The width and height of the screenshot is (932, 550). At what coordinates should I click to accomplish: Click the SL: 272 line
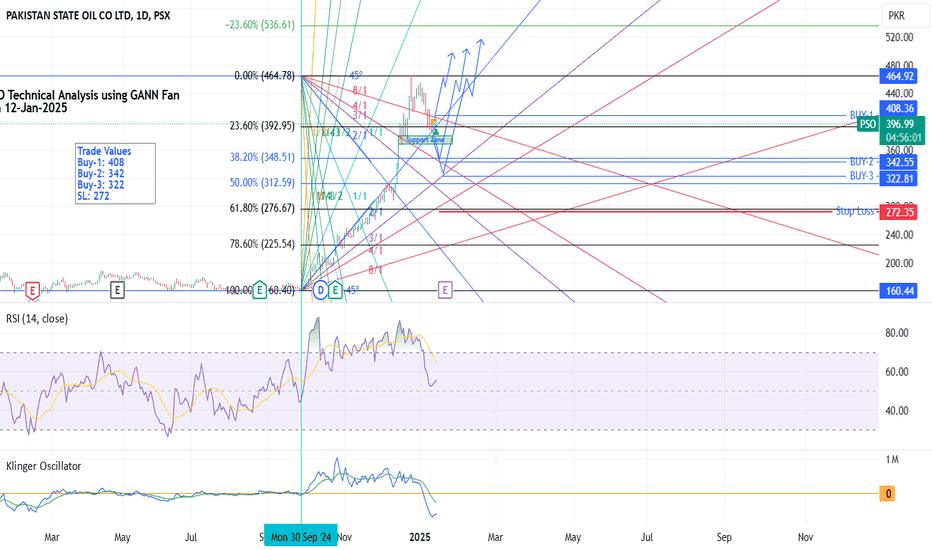point(93,196)
